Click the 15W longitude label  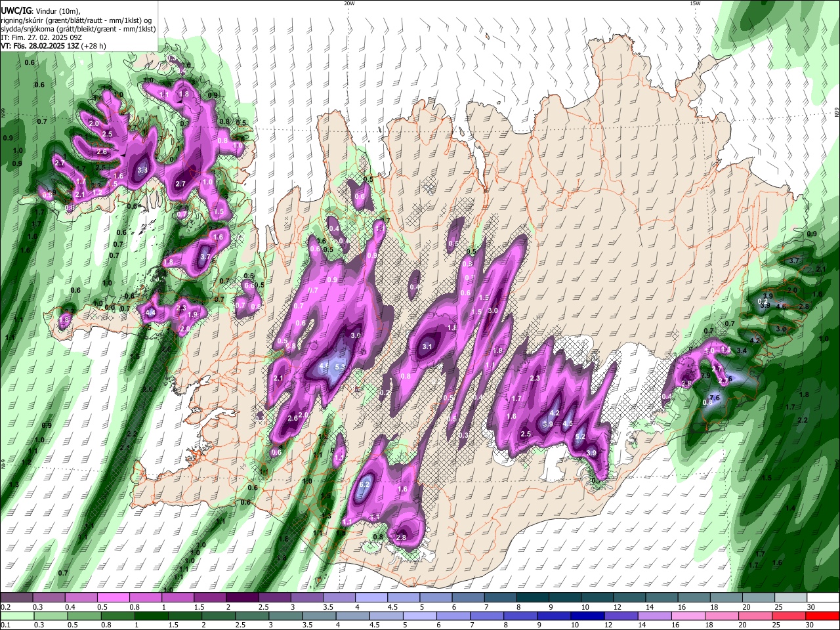695,3
